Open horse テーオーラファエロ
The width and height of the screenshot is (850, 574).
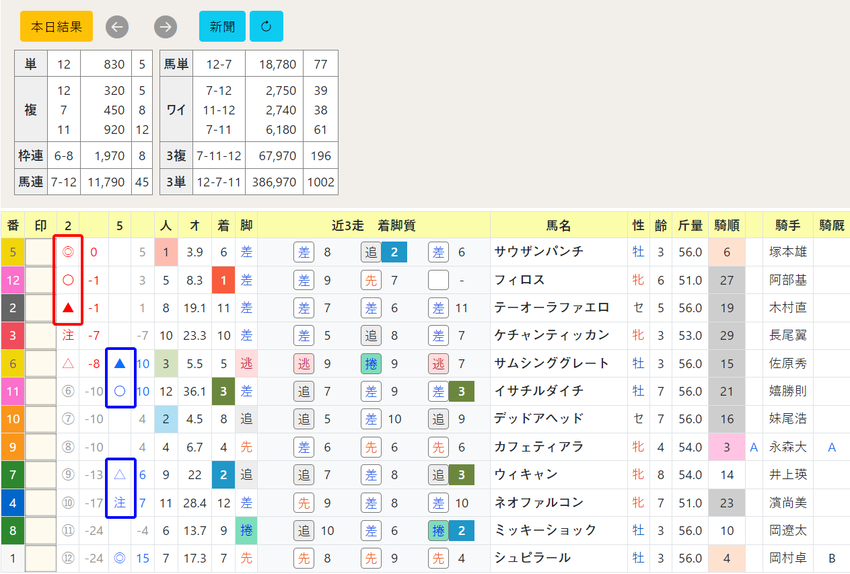(551, 308)
